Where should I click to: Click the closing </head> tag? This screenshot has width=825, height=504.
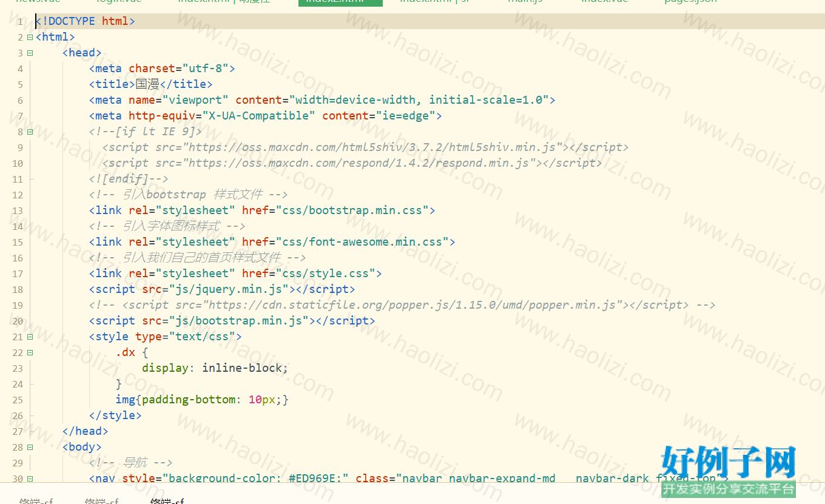86,431
